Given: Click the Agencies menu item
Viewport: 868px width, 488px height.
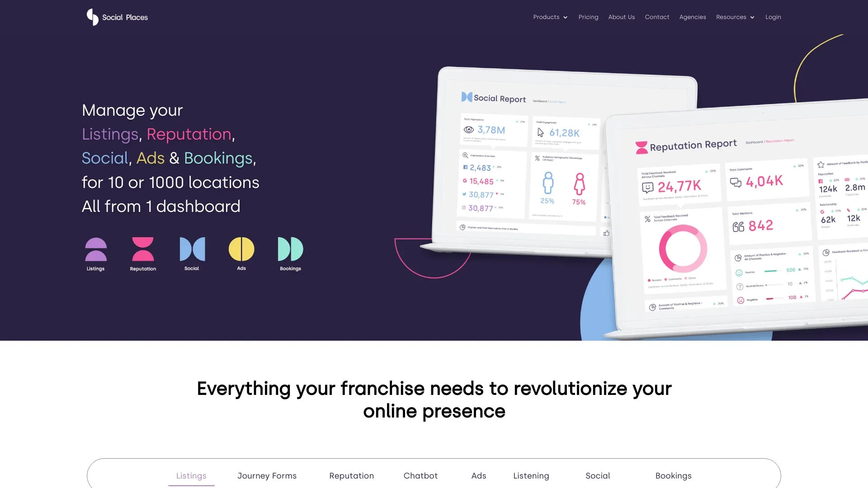Looking at the screenshot, I should pyautogui.click(x=693, y=17).
